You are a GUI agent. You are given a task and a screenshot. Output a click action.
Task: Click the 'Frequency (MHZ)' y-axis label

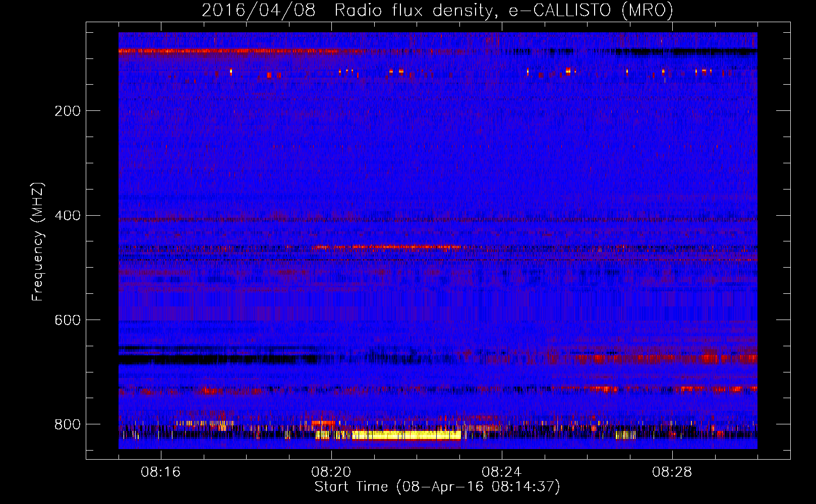(x=38, y=242)
